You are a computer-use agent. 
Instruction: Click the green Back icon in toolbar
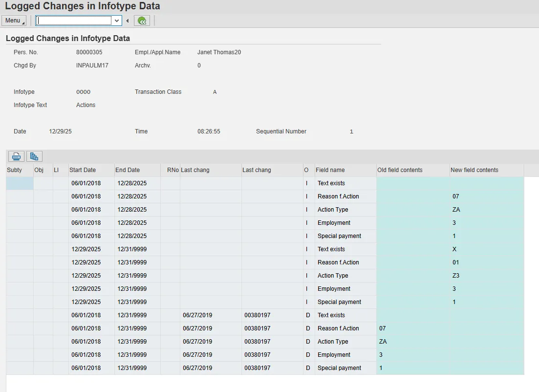pyautogui.click(x=142, y=21)
